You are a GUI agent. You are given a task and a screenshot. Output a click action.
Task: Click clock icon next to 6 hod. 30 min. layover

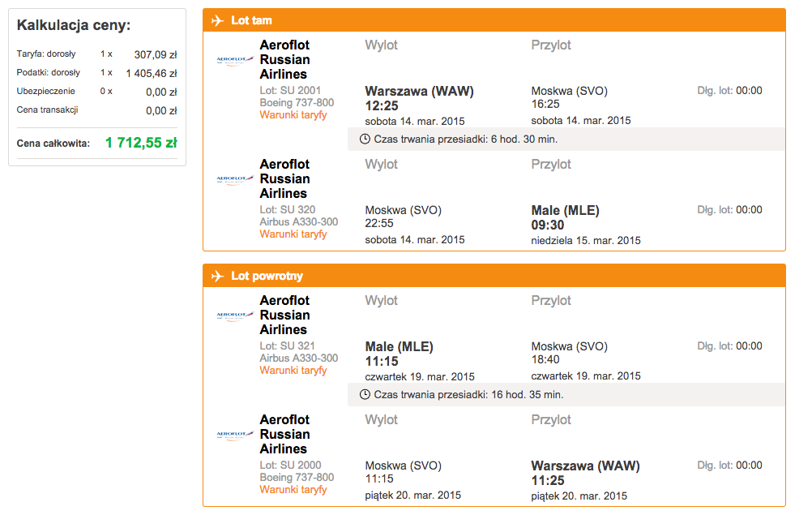pos(365,139)
